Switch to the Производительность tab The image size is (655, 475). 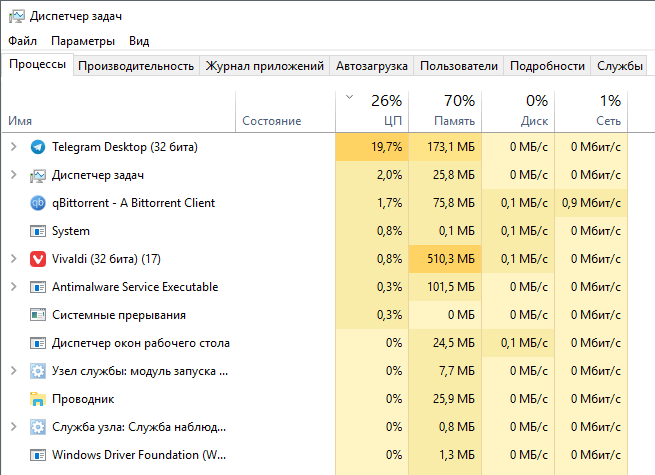(x=135, y=66)
